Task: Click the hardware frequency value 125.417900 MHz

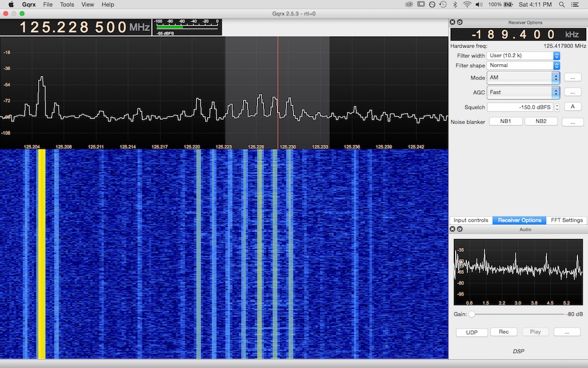Action: click(564, 46)
